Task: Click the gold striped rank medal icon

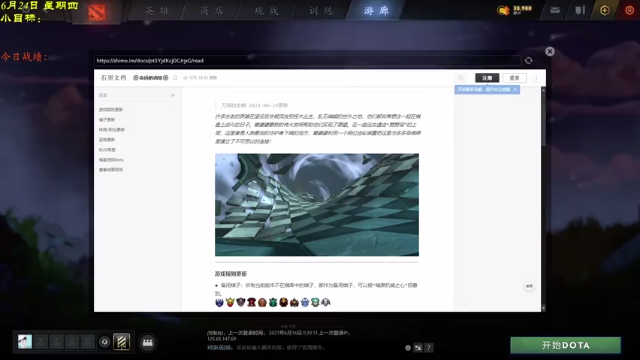Action: (x=121, y=342)
